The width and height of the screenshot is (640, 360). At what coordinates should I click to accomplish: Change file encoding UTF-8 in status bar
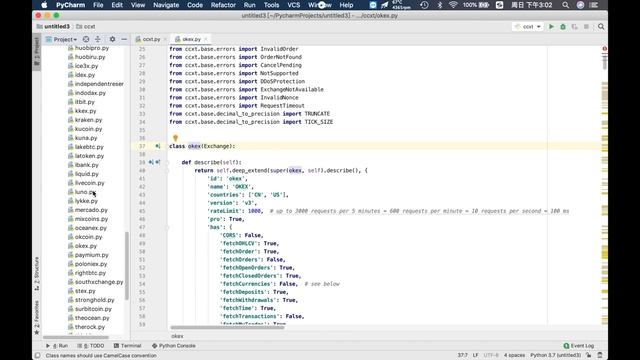coord(491,355)
